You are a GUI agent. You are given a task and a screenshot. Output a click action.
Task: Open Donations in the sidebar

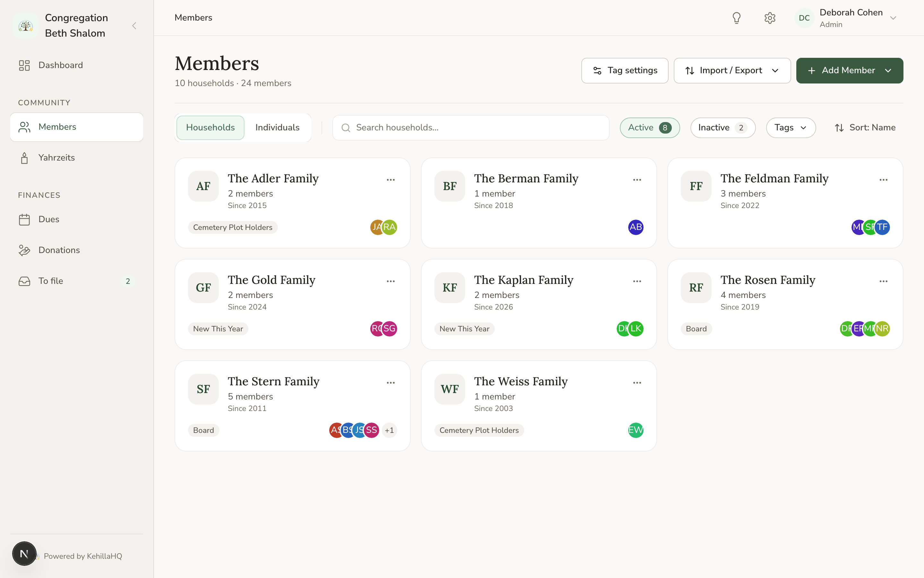[77, 250]
